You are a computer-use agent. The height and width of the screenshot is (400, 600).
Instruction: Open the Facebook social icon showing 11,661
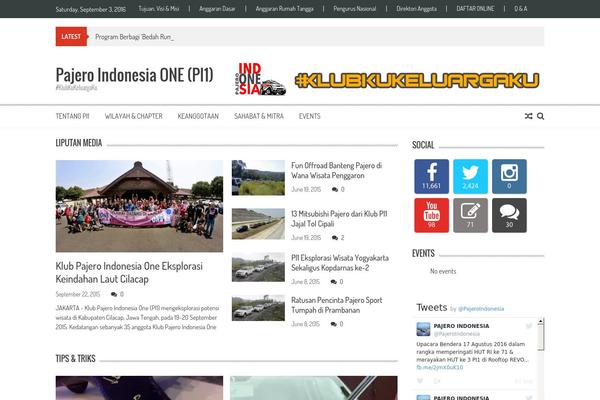pos(431,176)
